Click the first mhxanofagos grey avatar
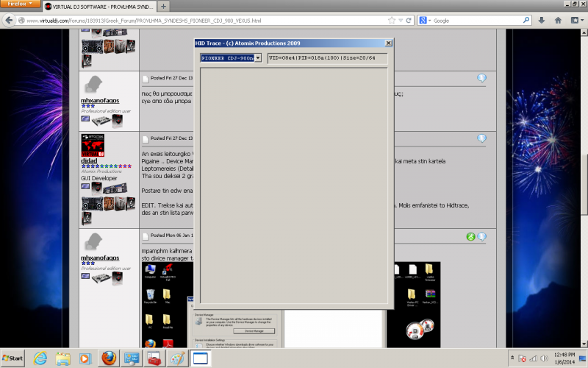588x368 pixels. tap(93, 85)
